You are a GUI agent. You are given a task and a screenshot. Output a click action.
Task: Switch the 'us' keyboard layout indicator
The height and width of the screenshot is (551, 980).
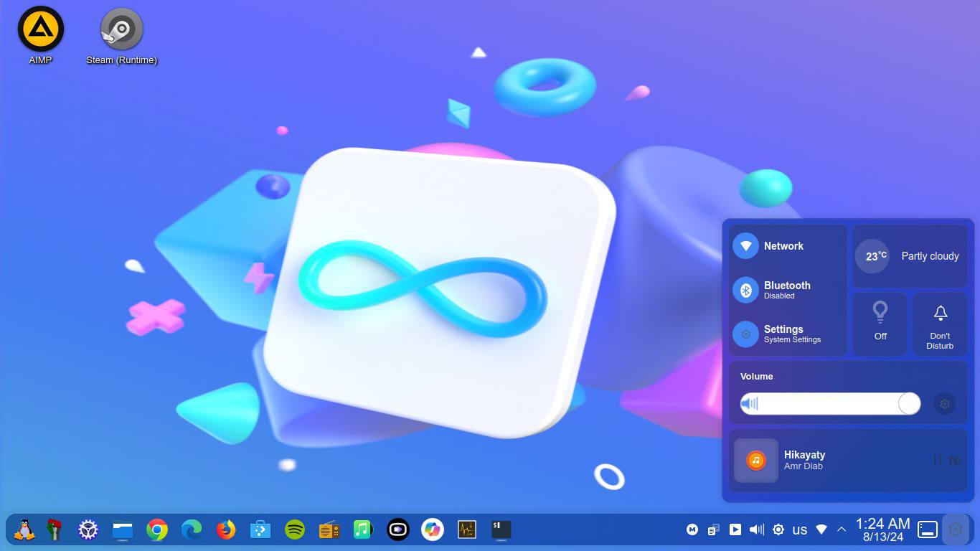click(800, 529)
